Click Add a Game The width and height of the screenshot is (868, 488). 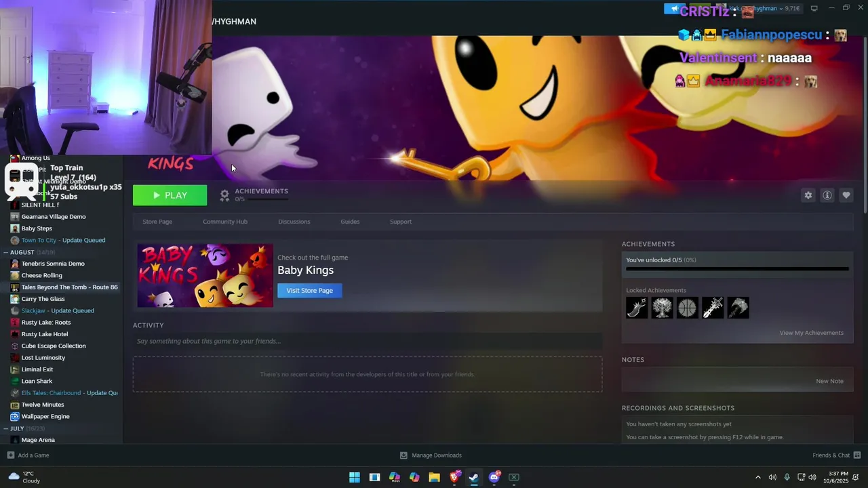28,455
